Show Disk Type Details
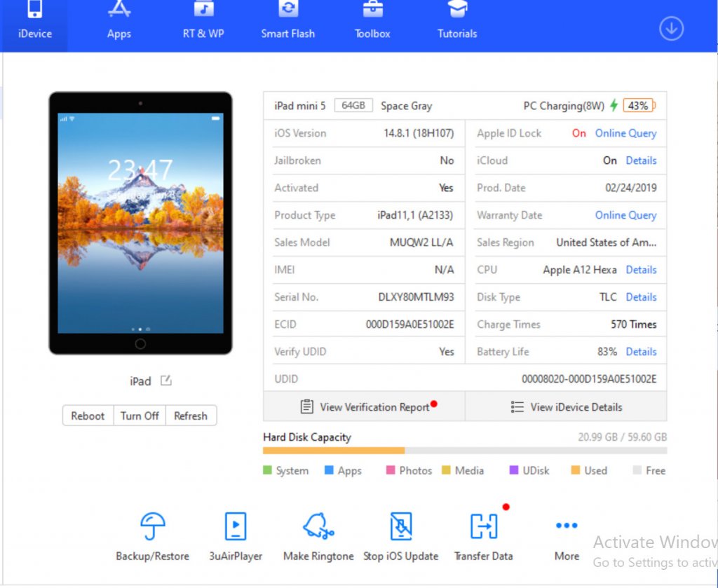The image size is (718, 588). (x=641, y=297)
